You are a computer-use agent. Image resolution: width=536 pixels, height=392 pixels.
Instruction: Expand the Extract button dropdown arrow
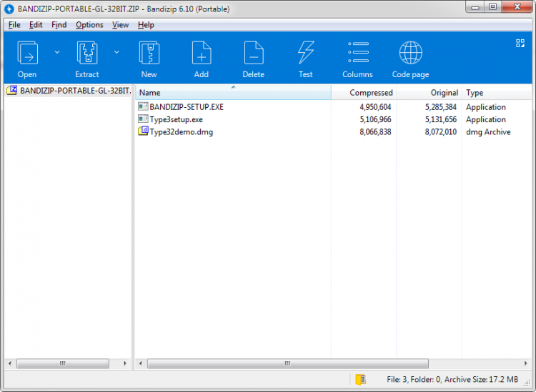116,52
